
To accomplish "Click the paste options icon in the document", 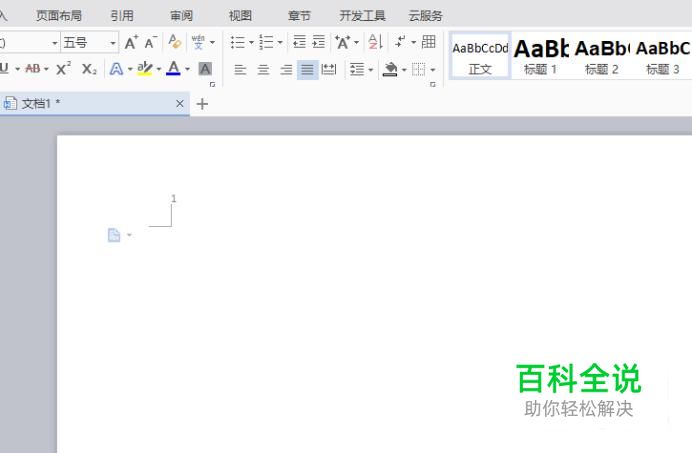I will click(114, 235).
